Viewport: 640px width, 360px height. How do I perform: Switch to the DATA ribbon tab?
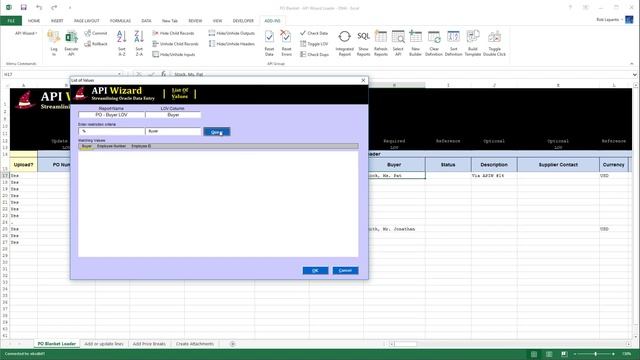click(146, 20)
